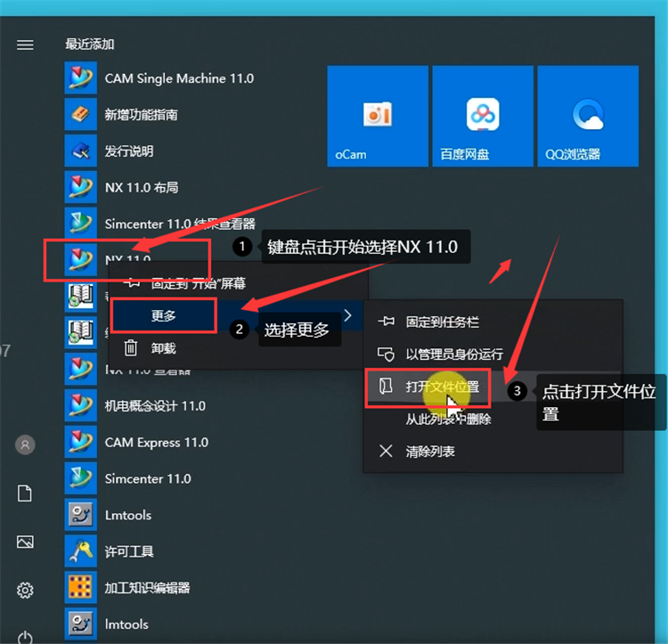The image size is (668, 644).
Task: Click the CAM Express 11.0 label
Action: click(157, 442)
